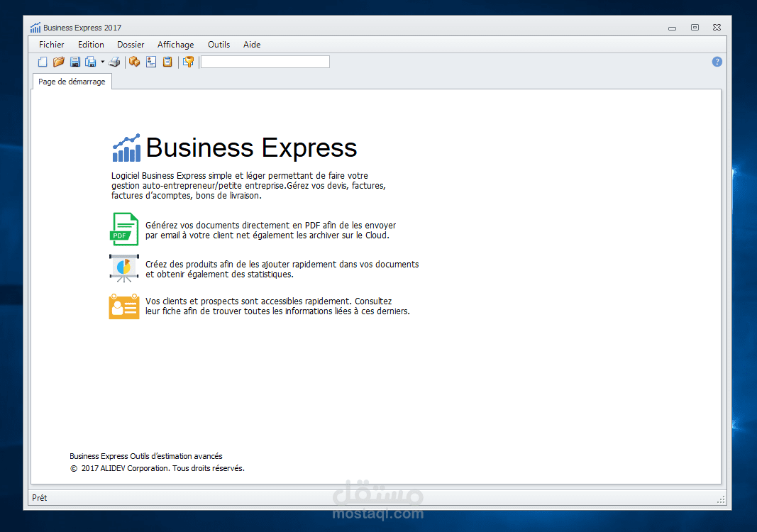Screen dimensions: 757x532
Task: Click 'Créez des produits' description text
Action: click(282, 270)
